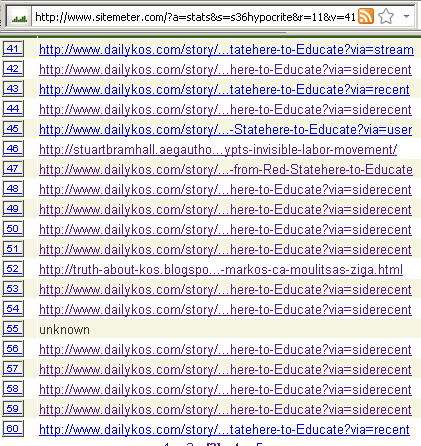Open visit detail number 46
The height and width of the screenshot is (446, 421).
13,149
